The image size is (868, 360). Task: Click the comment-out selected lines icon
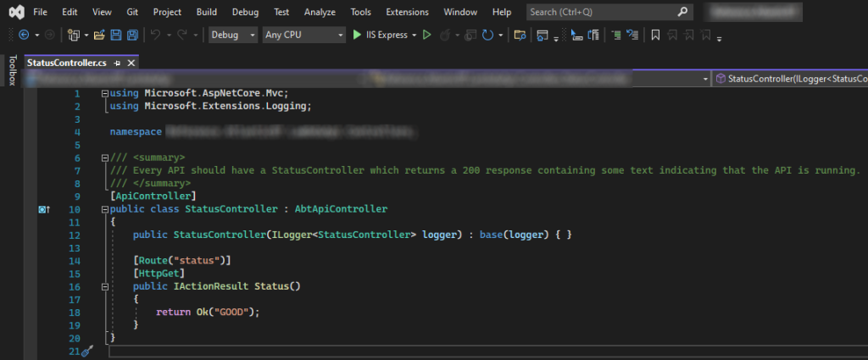[616, 36]
